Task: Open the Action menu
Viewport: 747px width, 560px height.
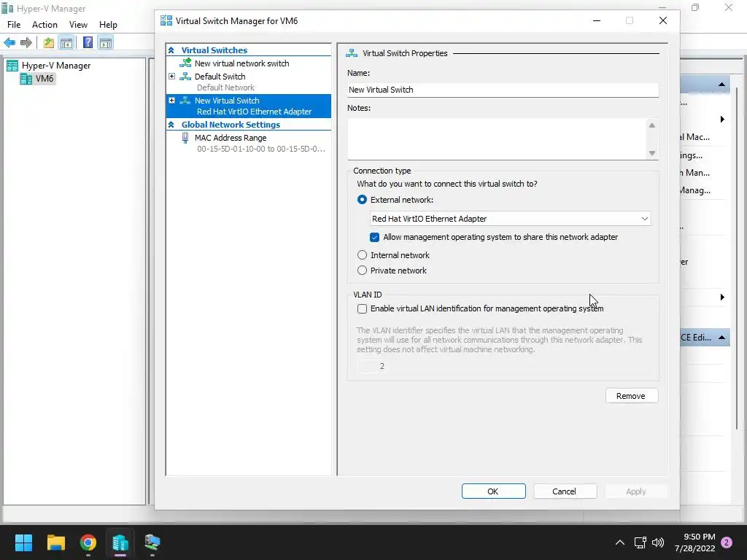Action: coord(44,25)
